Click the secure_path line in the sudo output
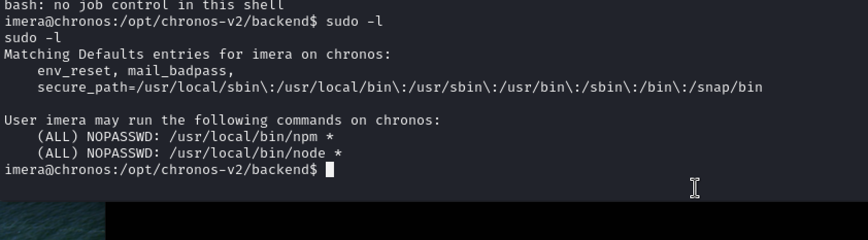The width and height of the screenshot is (868, 240). [400, 87]
